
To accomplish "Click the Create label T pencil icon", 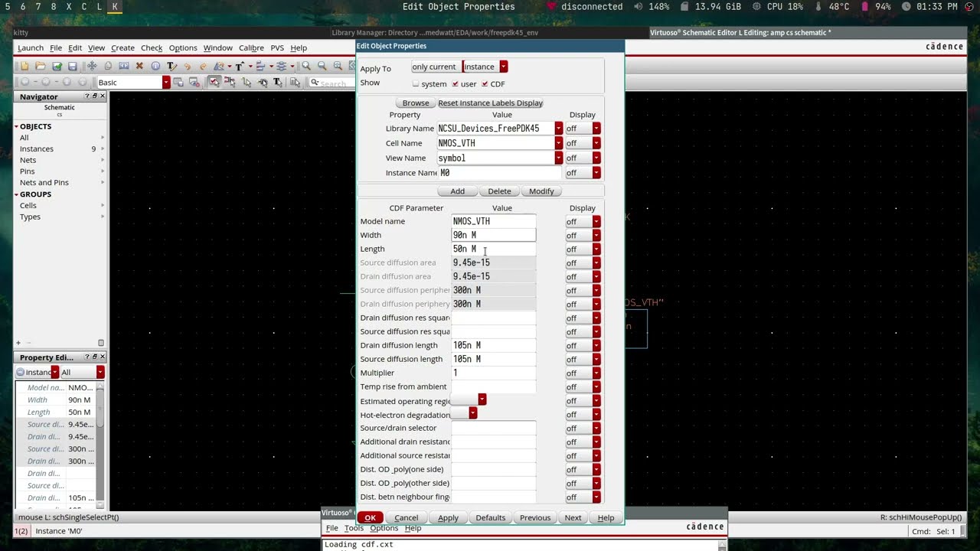I will click(x=171, y=67).
